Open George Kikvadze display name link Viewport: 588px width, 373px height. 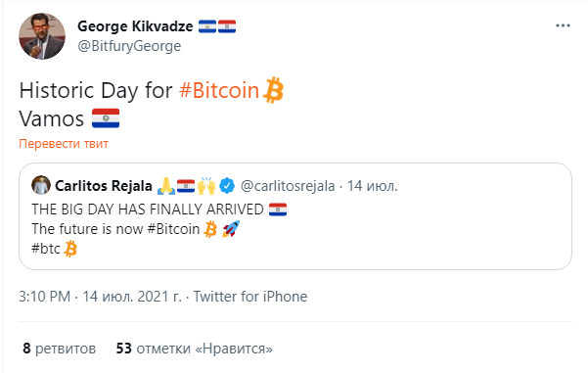pos(135,26)
